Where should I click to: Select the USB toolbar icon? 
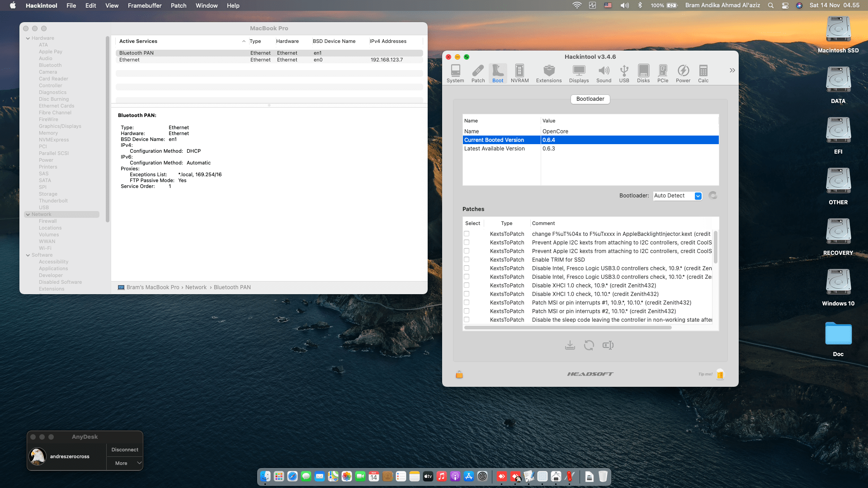624,73
